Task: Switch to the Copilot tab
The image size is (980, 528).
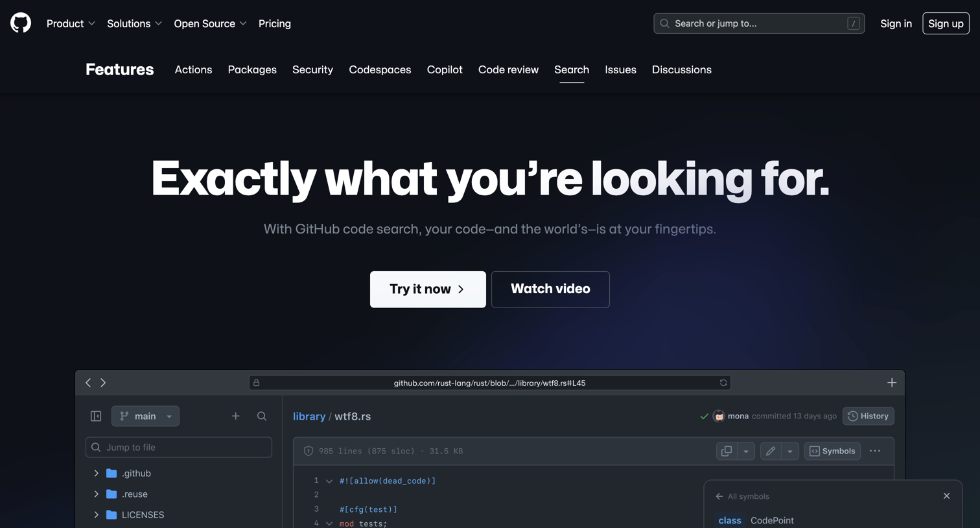Action: click(445, 69)
